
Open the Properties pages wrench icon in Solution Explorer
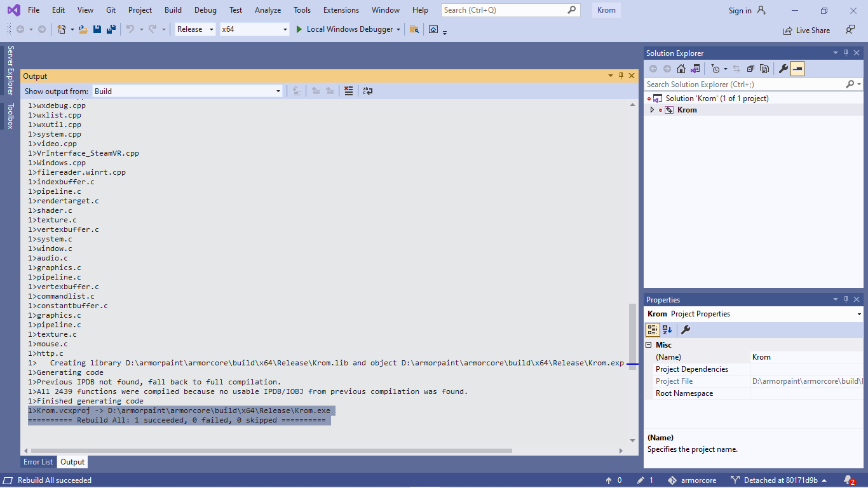point(783,68)
